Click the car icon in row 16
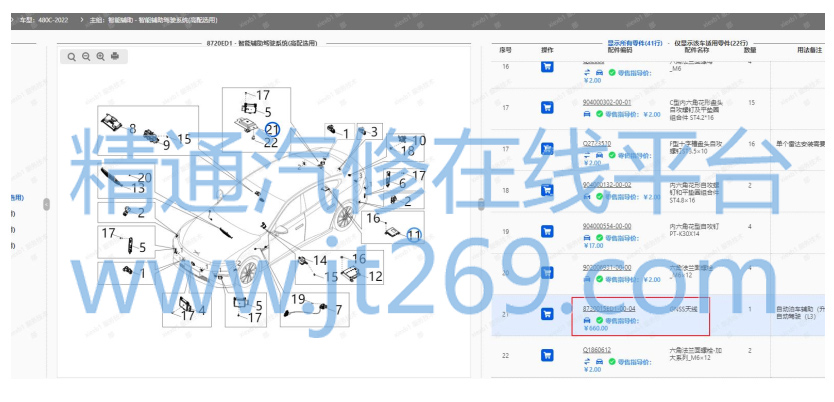The image size is (834, 402). [599, 72]
